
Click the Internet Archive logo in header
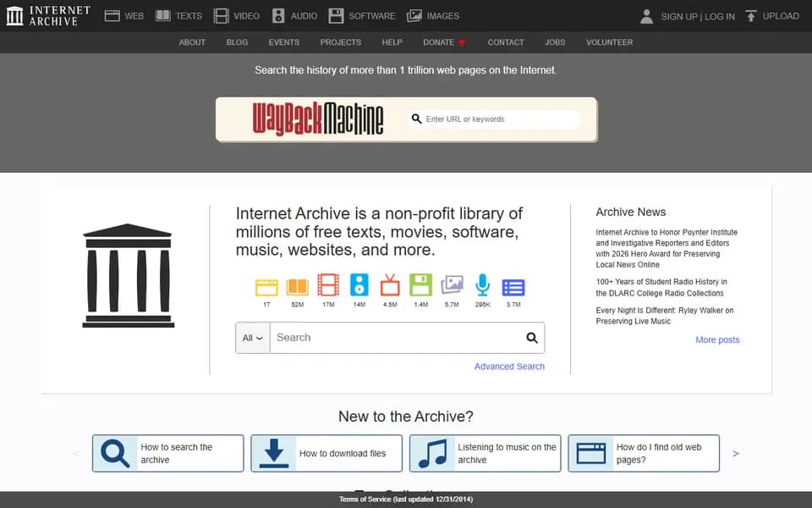click(x=48, y=15)
